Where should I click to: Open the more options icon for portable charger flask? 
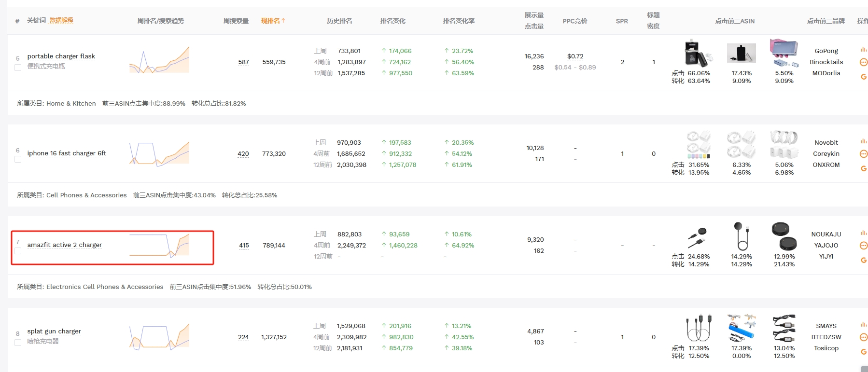[x=864, y=62]
